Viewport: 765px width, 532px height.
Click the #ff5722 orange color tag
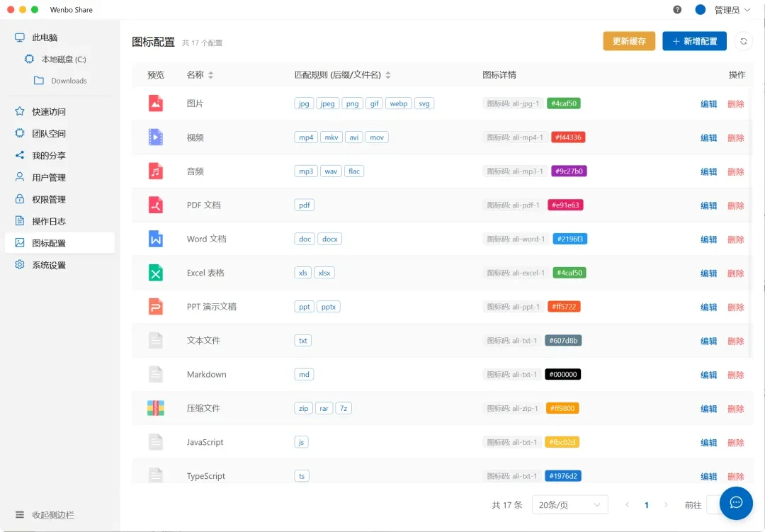[564, 307]
